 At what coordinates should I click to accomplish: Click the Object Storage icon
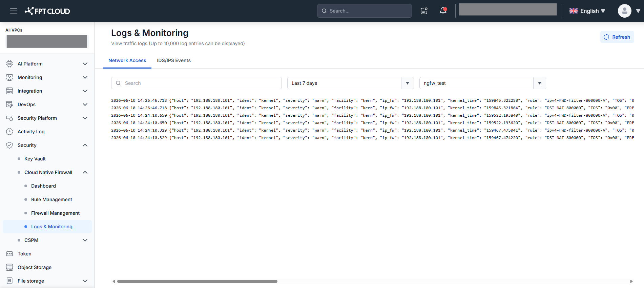click(9, 267)
